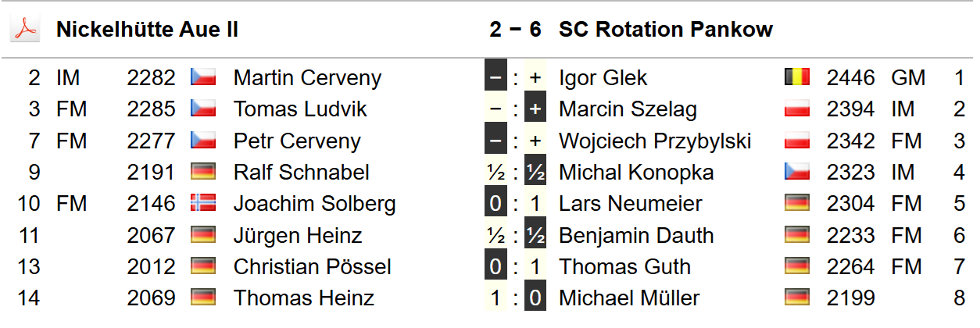Click the 2 − 6 match score
Viewport: 980px width, 328px height.
click(x=515, y=30)
